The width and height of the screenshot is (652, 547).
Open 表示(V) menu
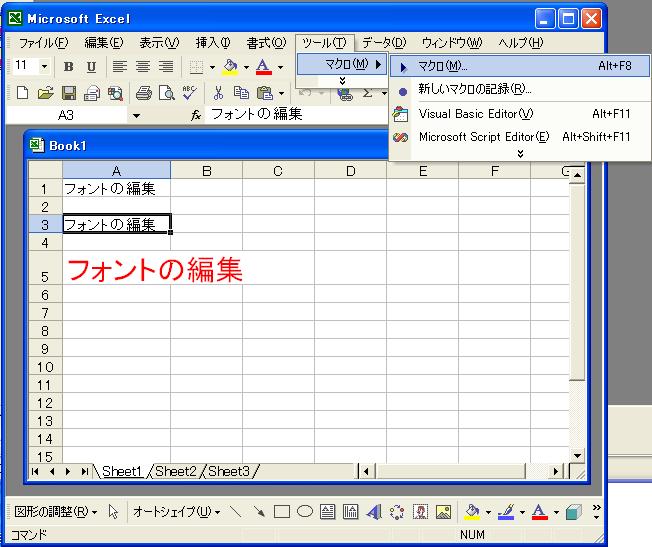159,43
